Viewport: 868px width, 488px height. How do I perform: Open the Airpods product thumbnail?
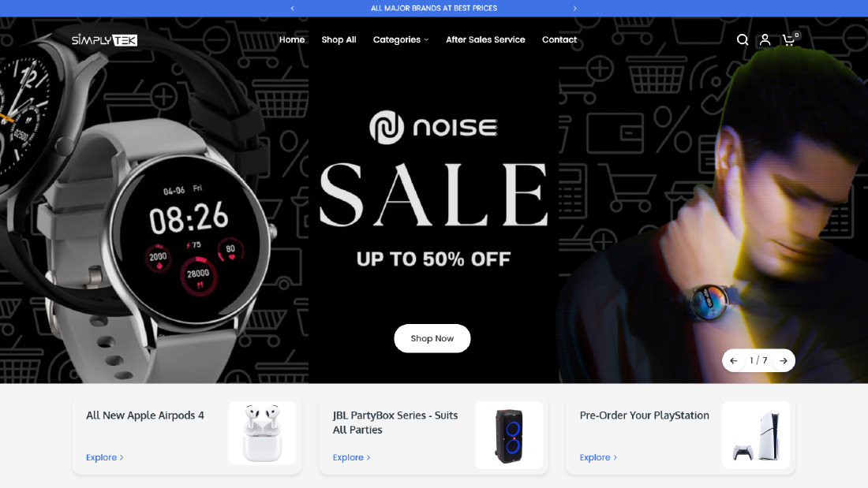point(263,434)
